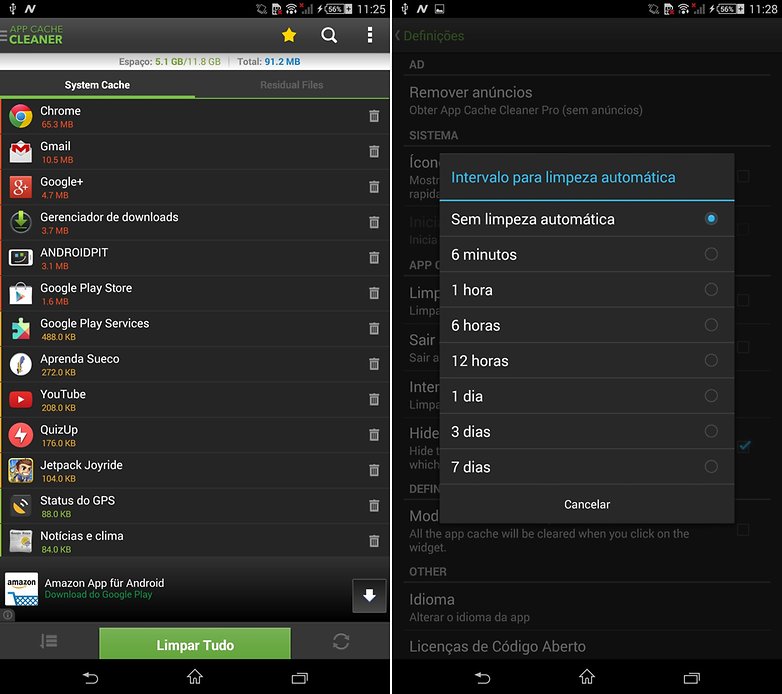The width and height of the screenshot is (782, 694).
Task: Tap trash icon beside Aprenda Sueco
Action: point(374,364)
